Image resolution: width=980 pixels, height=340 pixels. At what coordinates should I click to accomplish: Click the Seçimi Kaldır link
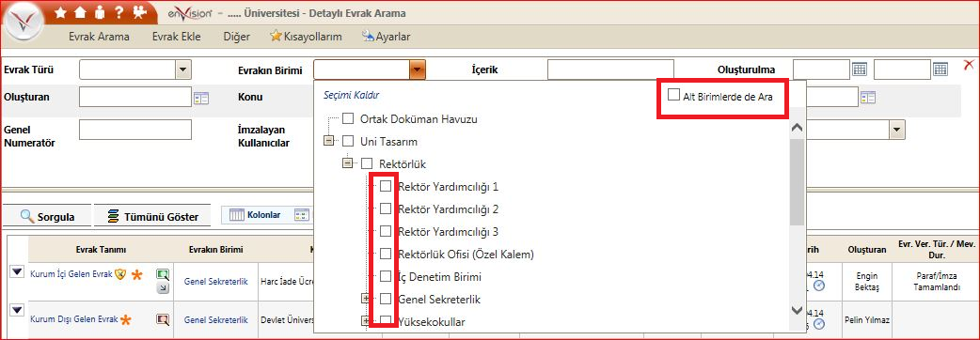(x=351, y=96)
